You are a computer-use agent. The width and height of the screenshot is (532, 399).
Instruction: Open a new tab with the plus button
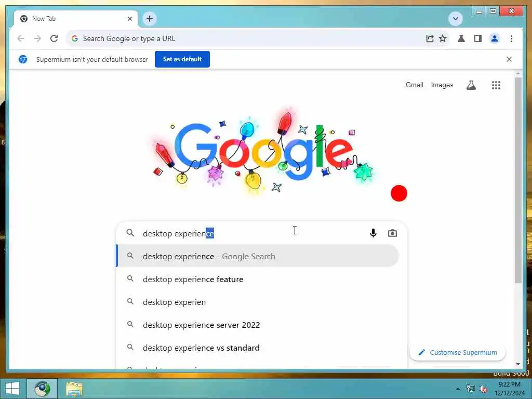pyautogui.click(x=150, y=19)
